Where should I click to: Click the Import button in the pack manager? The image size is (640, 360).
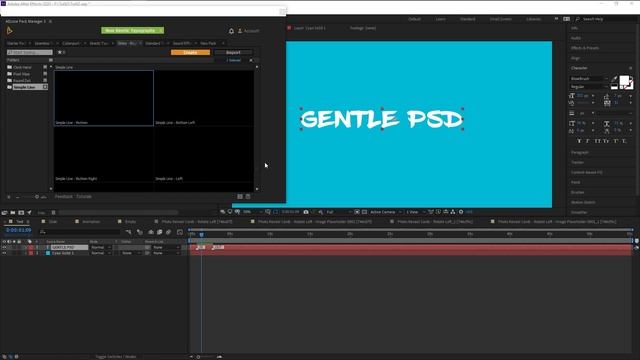[x=233, y=52]
